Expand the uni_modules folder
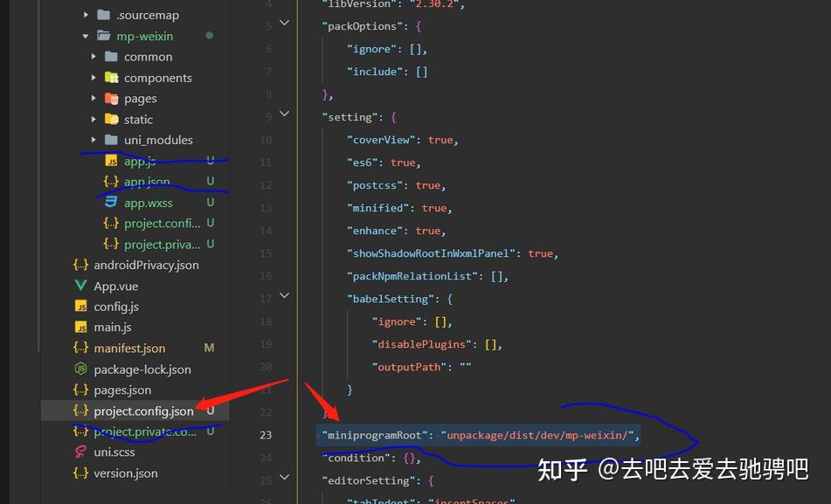This screenshot has height=504, width=831. [x=94, y=140]
